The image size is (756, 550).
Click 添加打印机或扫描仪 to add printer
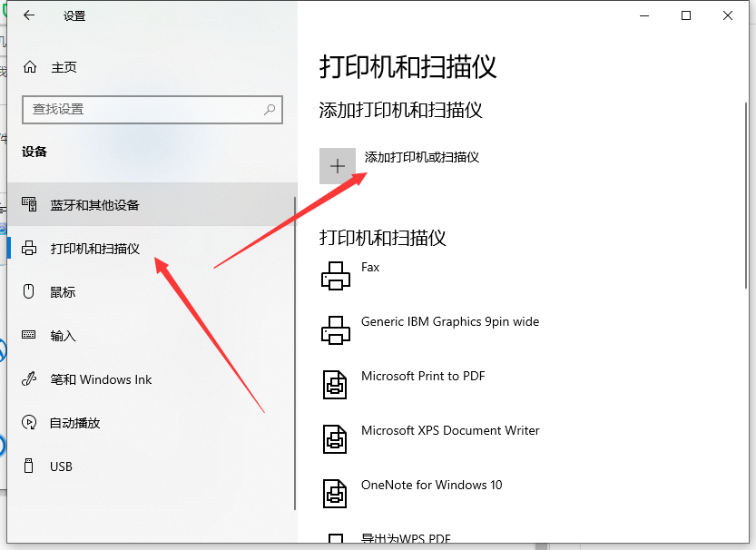(x=421, y=156)
